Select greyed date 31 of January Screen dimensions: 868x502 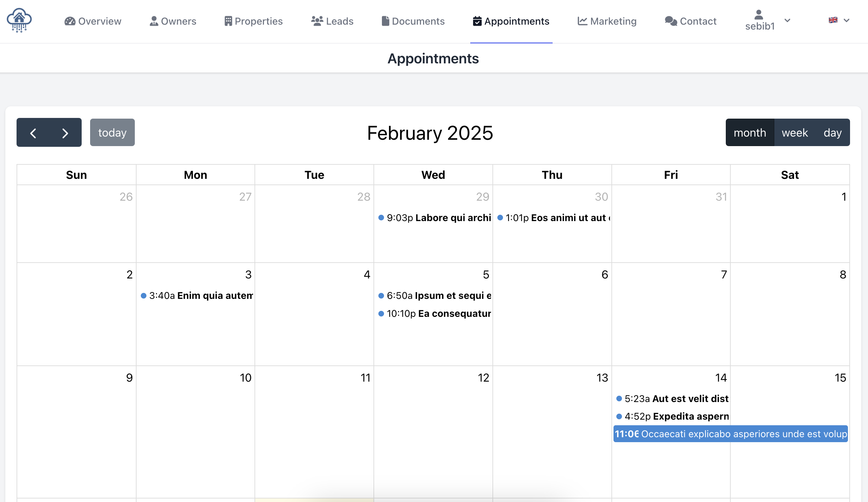pyautogui.click(x=721, y=197)
